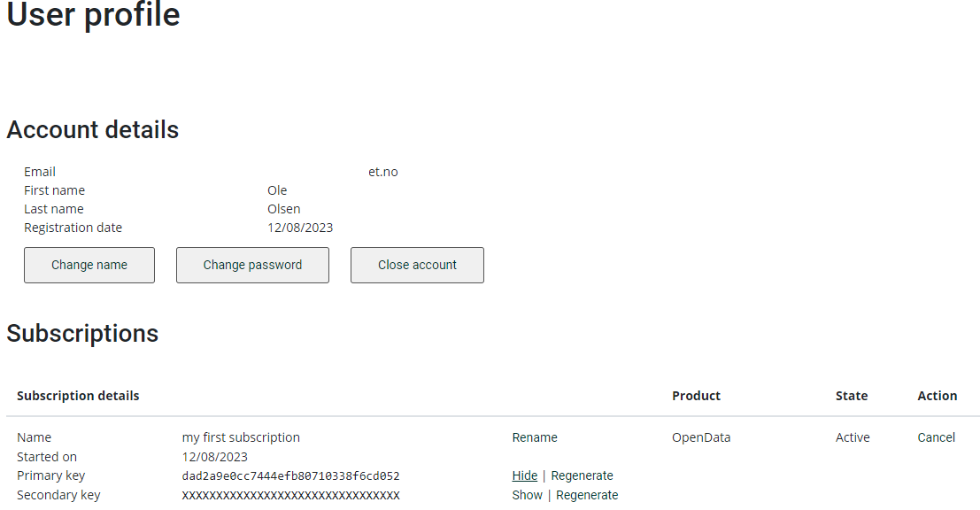Regenerate the secondary key

[587, 495]
